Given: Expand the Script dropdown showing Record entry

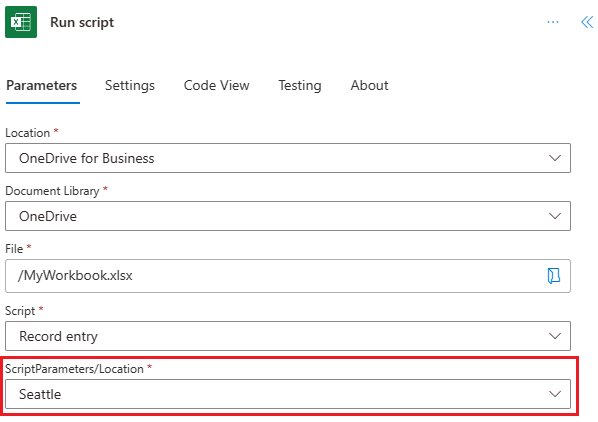Looking at the screenshot, I should tap(288, 336).
